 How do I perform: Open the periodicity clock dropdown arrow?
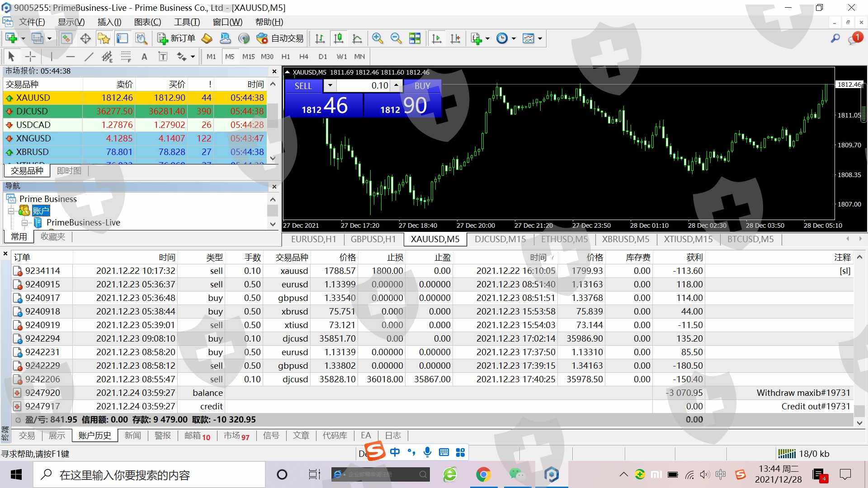point(514,39)
